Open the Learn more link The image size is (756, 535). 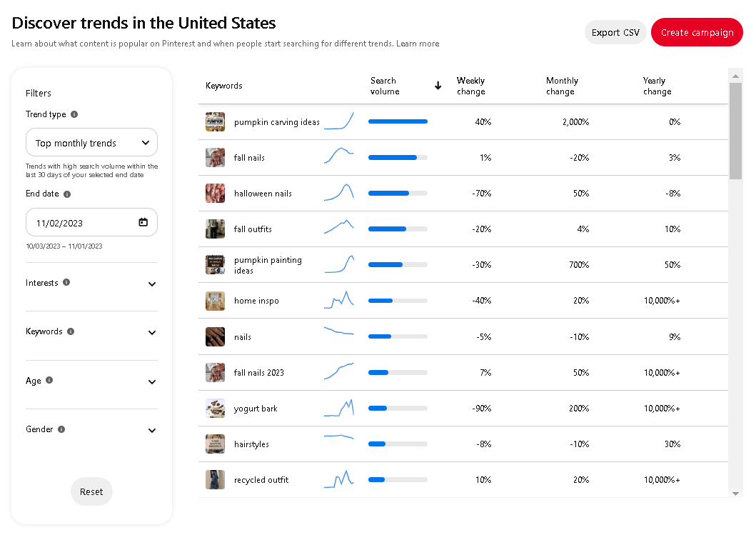(418, 44)
